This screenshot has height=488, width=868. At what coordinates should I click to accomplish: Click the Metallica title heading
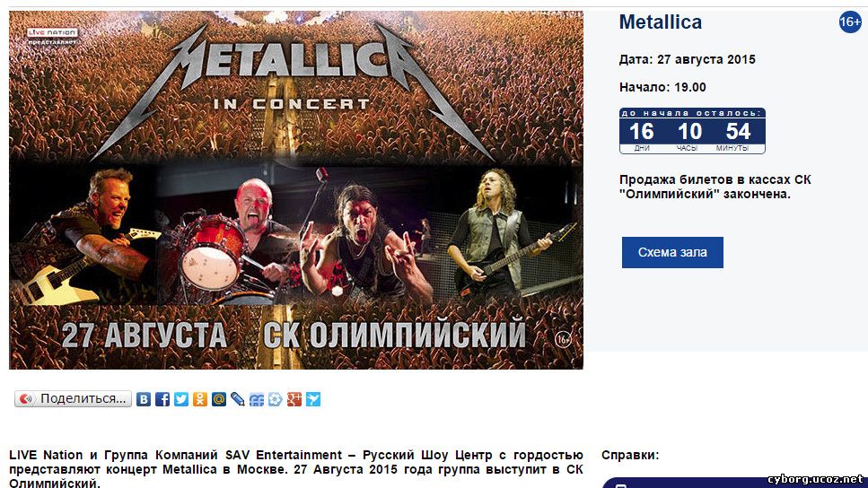[x=661, y=22]
